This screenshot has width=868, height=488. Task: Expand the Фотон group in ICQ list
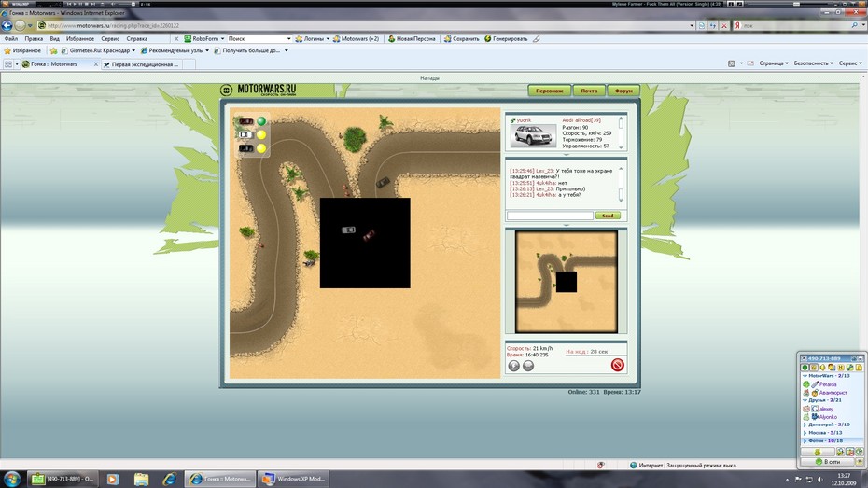tap(805, 441)
